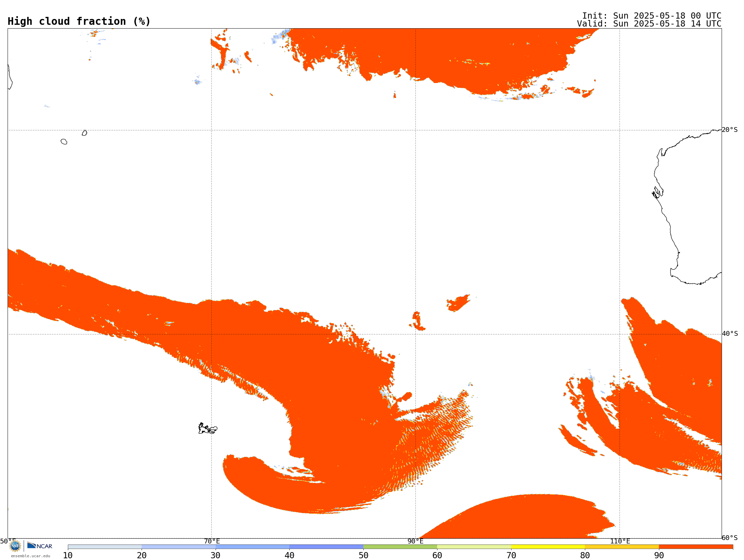Open the ensemble.ucar.edu link text
The width and height of the screenshot is (744, 560).
[31, 556]
